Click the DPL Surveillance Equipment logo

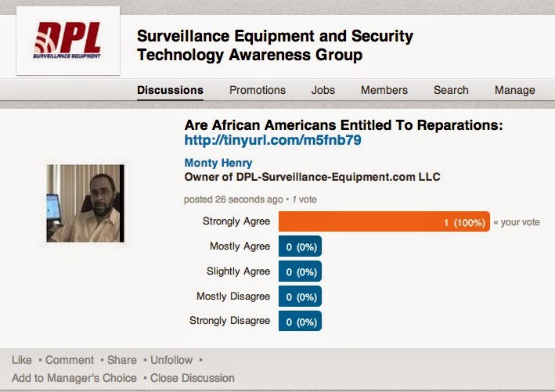click(x=68, y=41)
